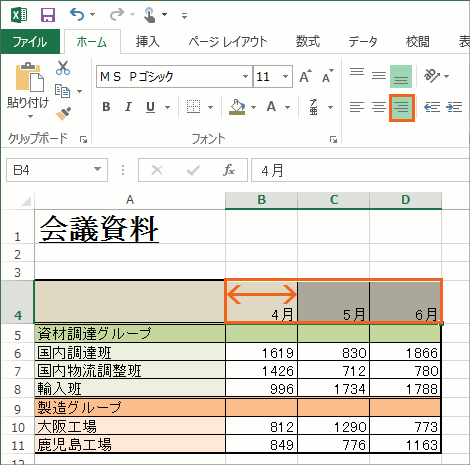Toggle Italic formatting
The width and height of the screenshot is (470, 465).
tap(128, 107)
